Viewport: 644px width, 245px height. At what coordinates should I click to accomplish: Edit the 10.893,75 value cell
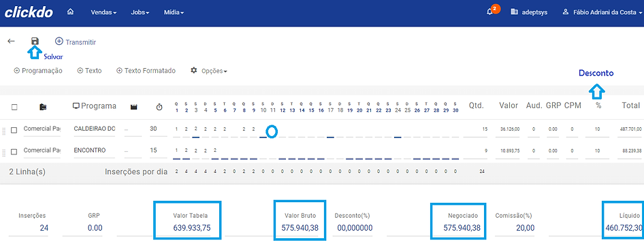(x=509, y=151)
